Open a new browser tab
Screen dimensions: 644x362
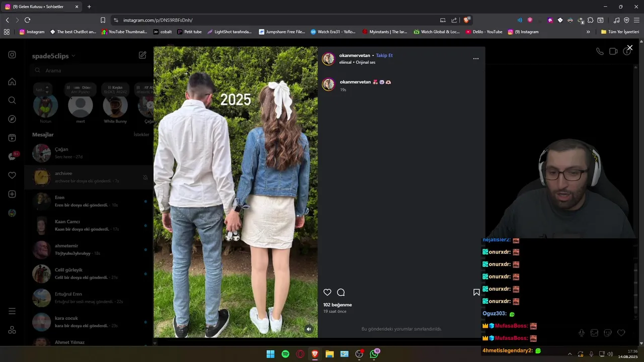point(89,7)
